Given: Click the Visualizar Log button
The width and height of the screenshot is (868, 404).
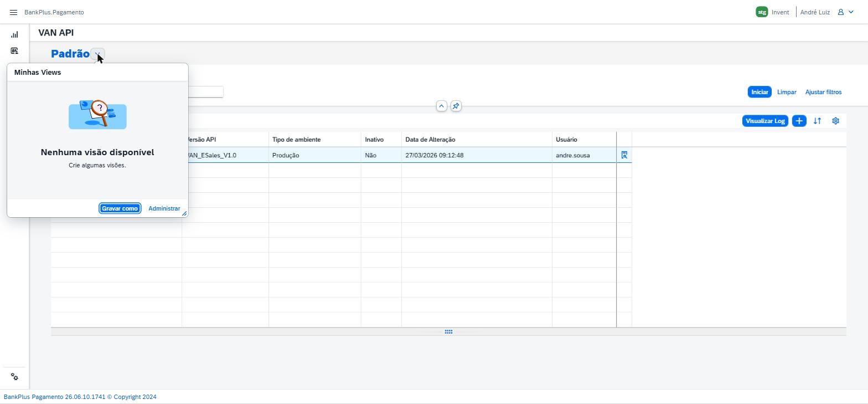Looking at the screenshot, I should click(765, 121).
